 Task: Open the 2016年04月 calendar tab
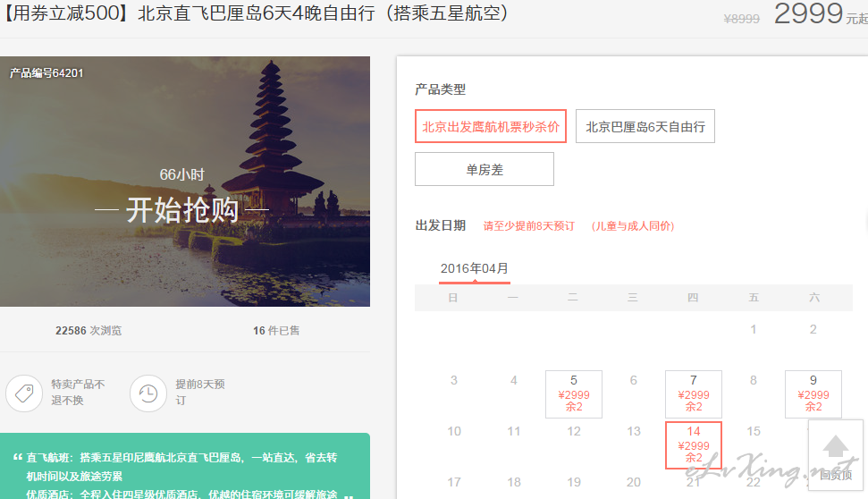(x=475, y=269)
